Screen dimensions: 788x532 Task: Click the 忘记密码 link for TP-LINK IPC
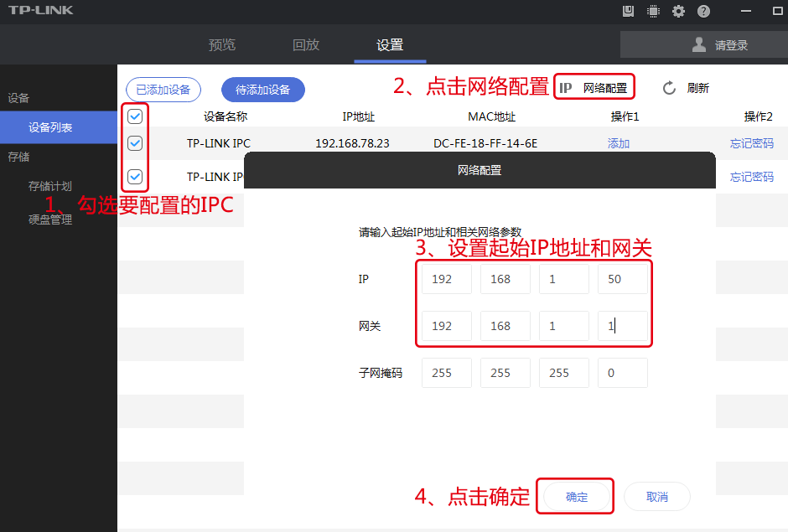pos(751,143)
